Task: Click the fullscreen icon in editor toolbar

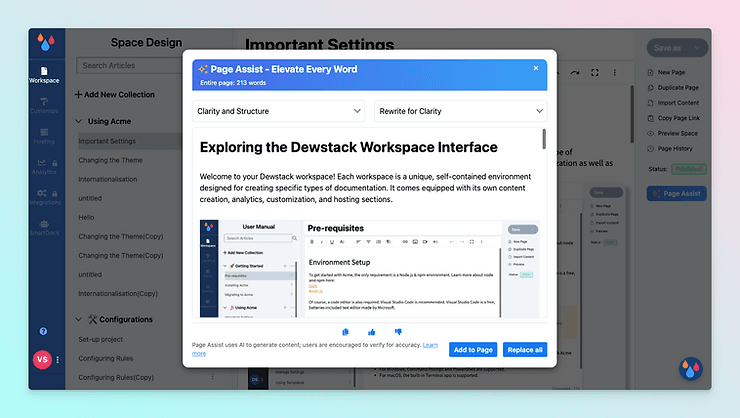Action: [x=595, y=73]
